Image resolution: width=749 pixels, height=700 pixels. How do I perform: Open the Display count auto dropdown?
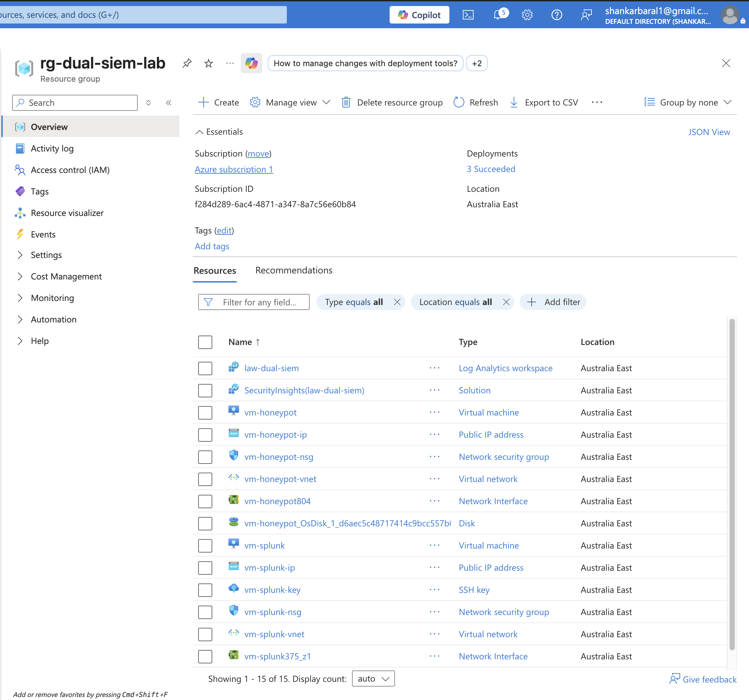[373, 679]
